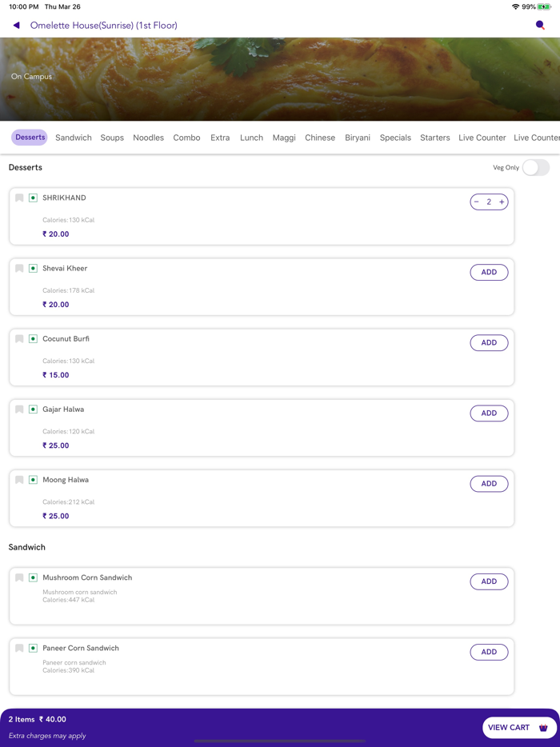This screenshot has height=747, width=560.
Task: Add Shevai Kheer to cart
Action: pos(489,273)
